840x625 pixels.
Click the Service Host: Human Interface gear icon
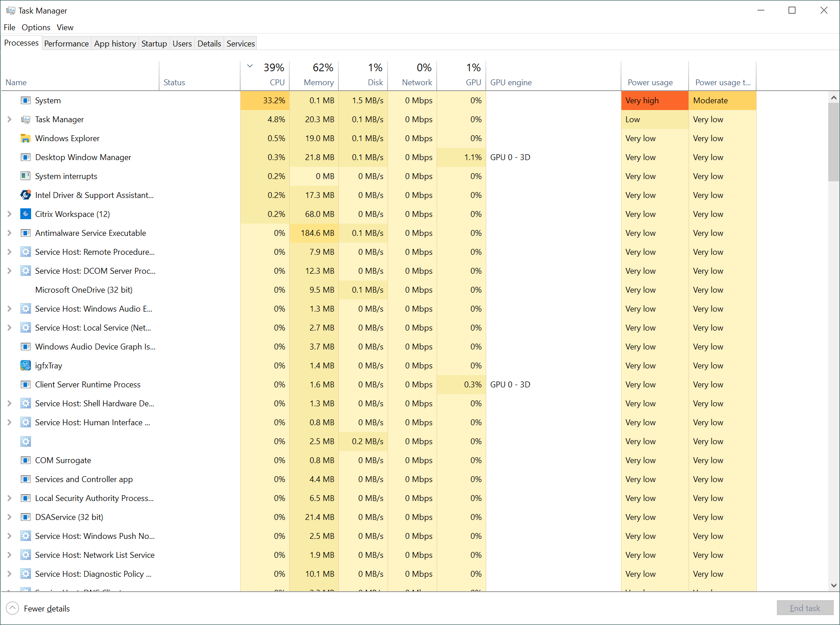tap(26, 423)
